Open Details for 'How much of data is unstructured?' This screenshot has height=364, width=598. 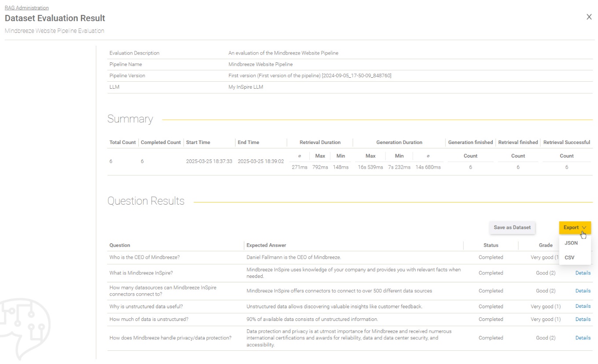tap(583, 319)
